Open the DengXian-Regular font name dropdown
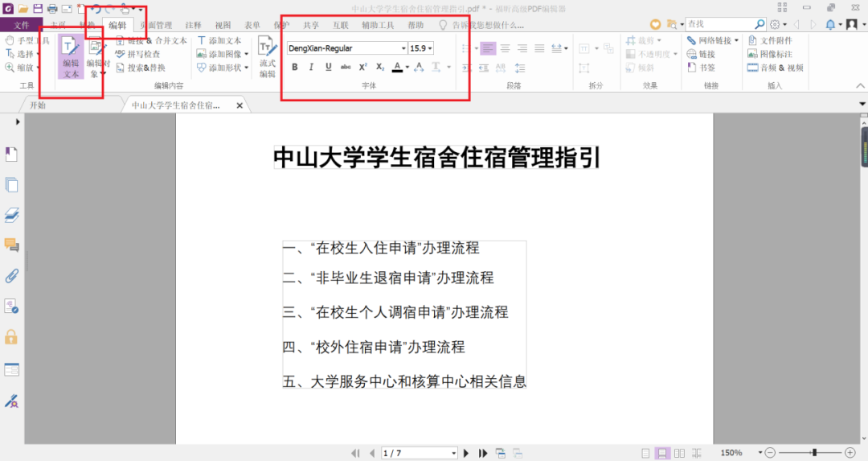868x461 pixels. coord(403,49)
